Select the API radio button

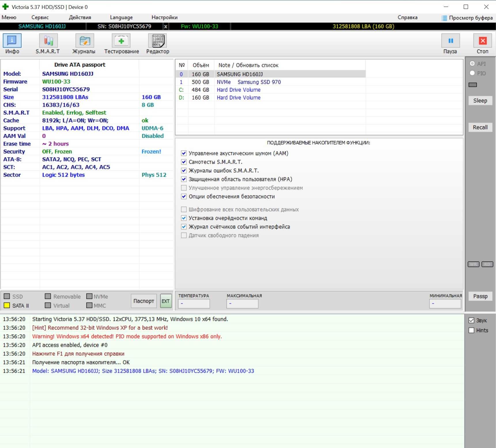(x=472, y=64)
